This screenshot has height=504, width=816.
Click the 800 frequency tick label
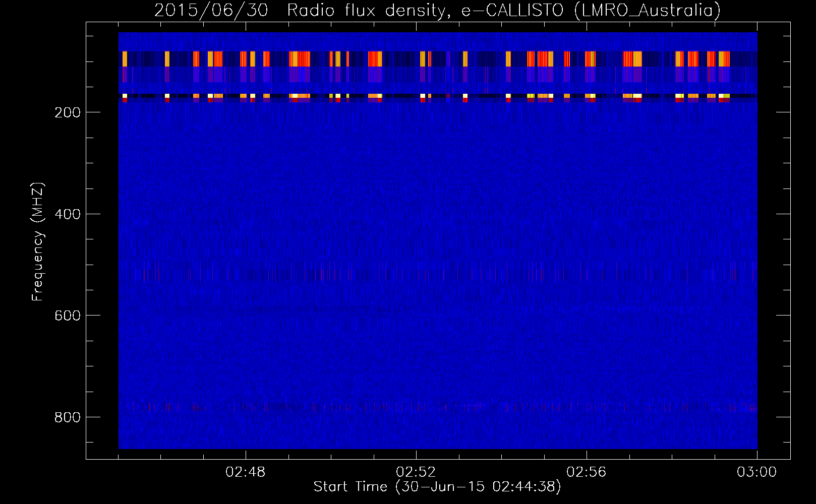pyautogui.click(x=68, y=417)
